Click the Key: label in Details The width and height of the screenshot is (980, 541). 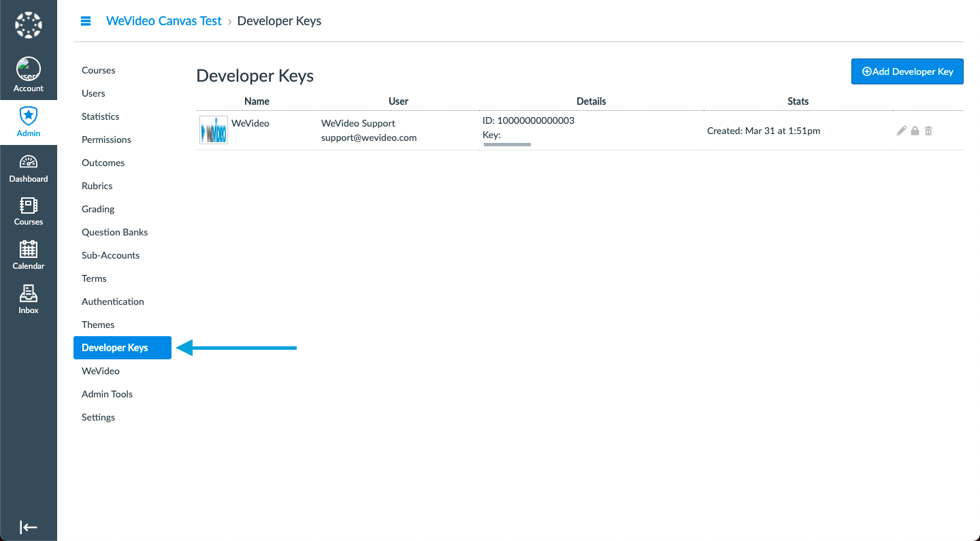point(491,135)
